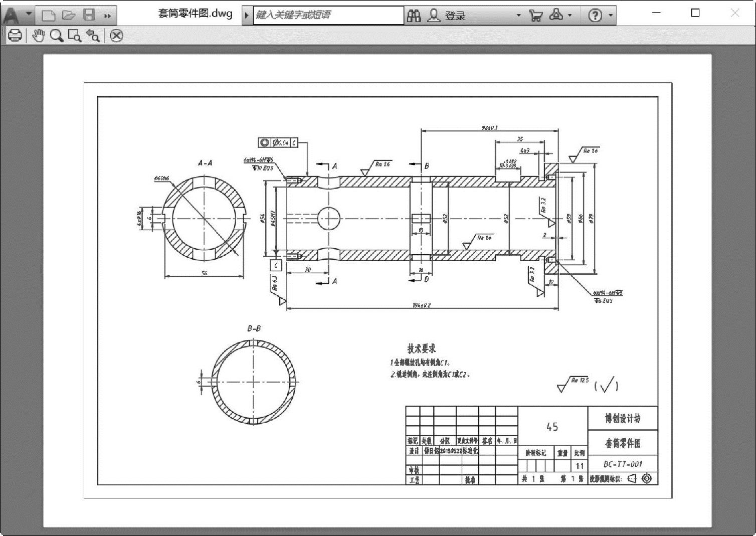This screenshot has height=536, width=756.
Task: Create a new drawing with New icon
Action: coord(49,15)
